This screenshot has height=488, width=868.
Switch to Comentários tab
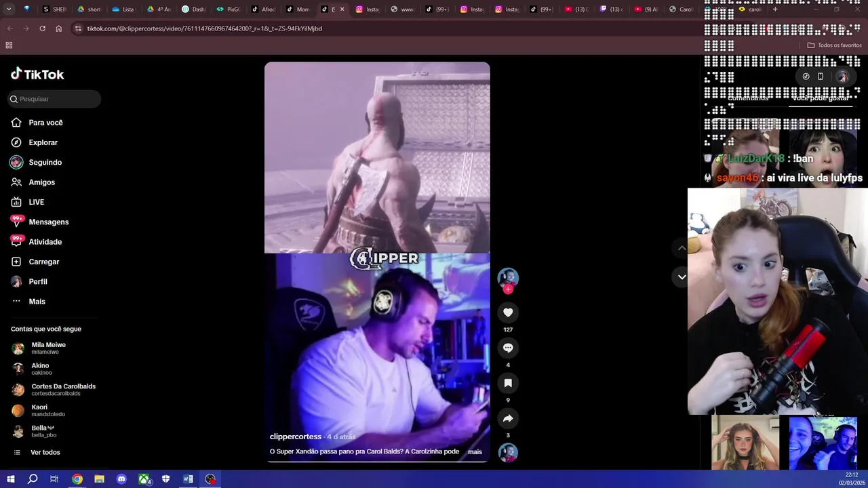[747, 98]
